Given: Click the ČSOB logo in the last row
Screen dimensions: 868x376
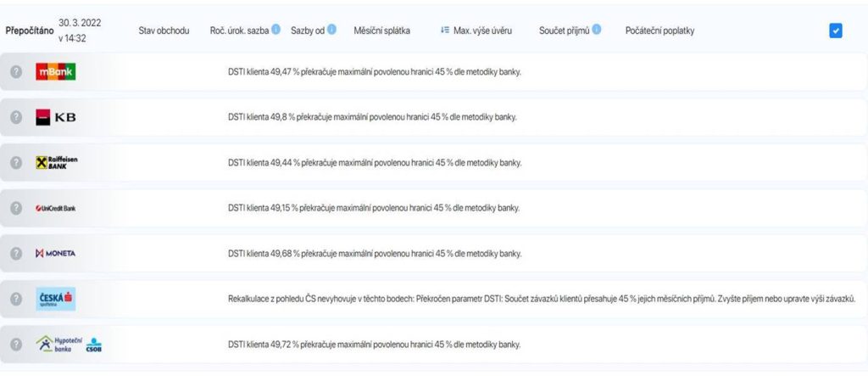Looking at the screenshot, I should (94, 345).
